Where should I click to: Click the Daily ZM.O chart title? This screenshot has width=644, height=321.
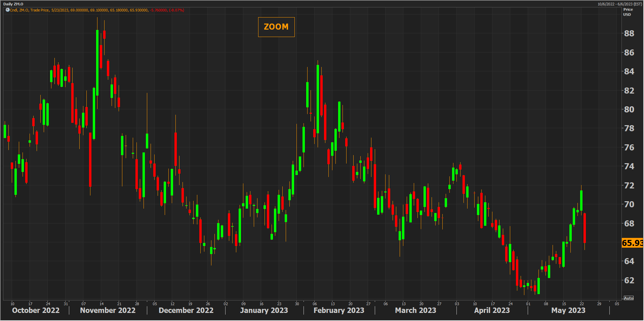tap(13, 4)
